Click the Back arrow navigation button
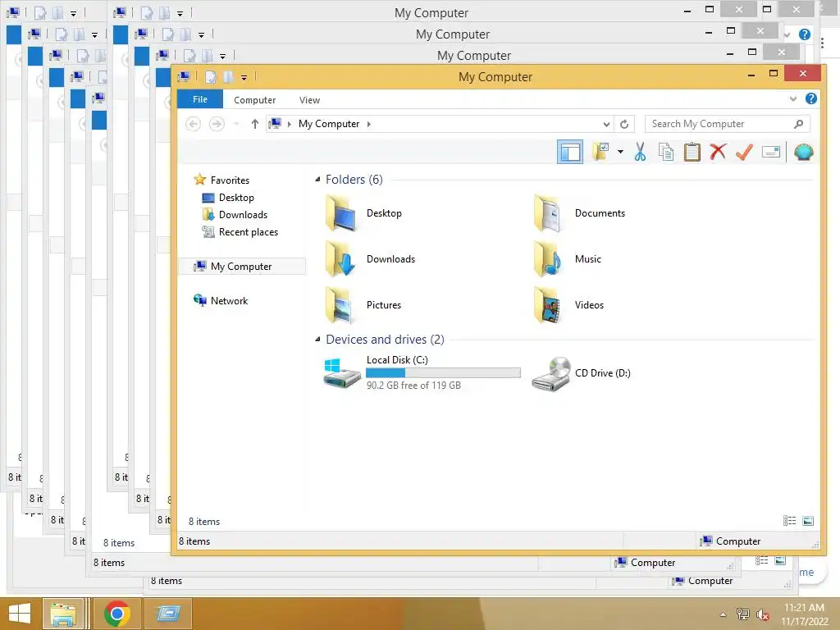The image size is (840, 630). [x=193, y=124]
